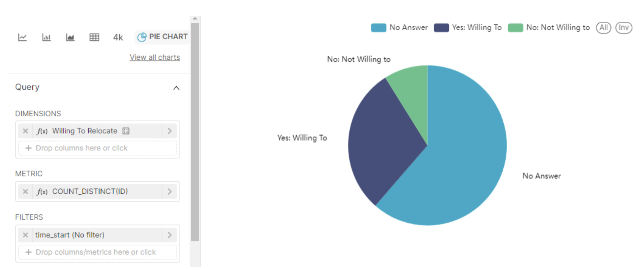This screenshot has height=270, width=644.
Task: Select the table view icon
Action: (x=94, y=37)
